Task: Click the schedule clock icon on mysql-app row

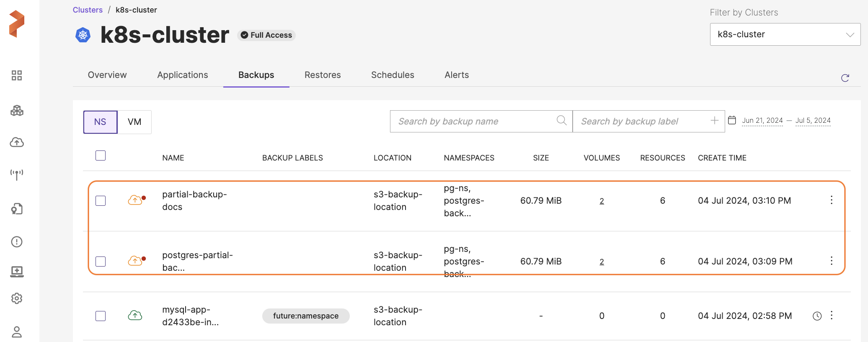Action: 817,316
